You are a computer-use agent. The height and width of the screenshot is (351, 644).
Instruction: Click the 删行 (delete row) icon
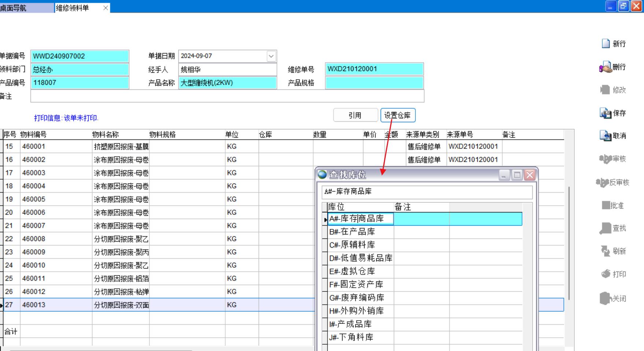tap(606, 67)
